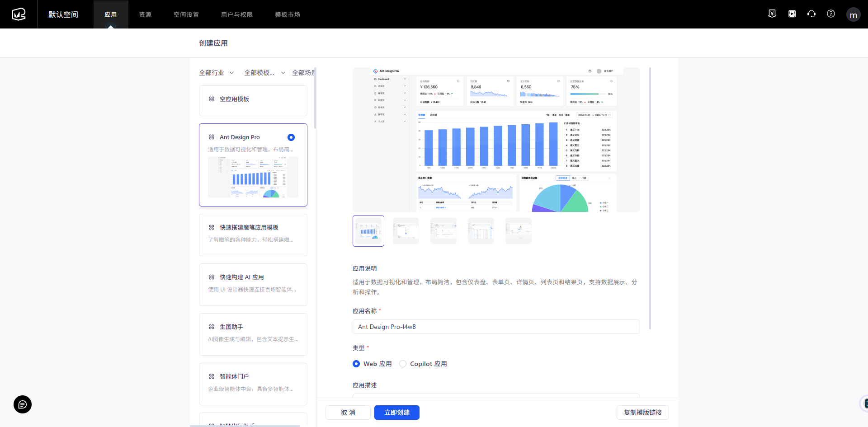Click the icon beside 快速构建 AI 应用
This screenshot has width=868, height=427.
click(x=212, y=277)
